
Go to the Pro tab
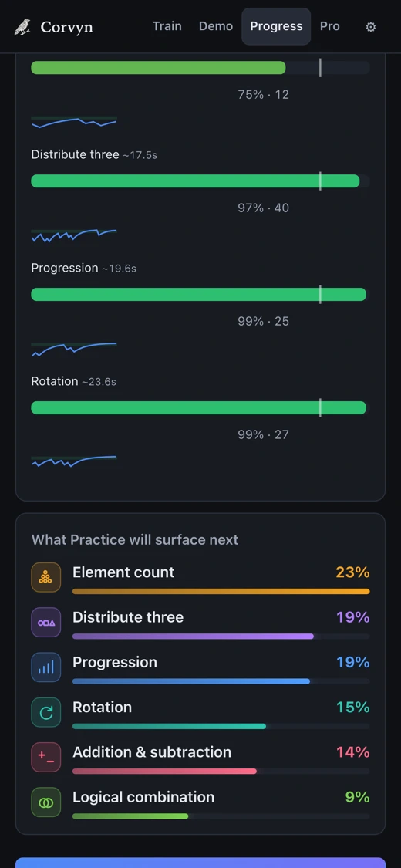[x=329, y=26]
